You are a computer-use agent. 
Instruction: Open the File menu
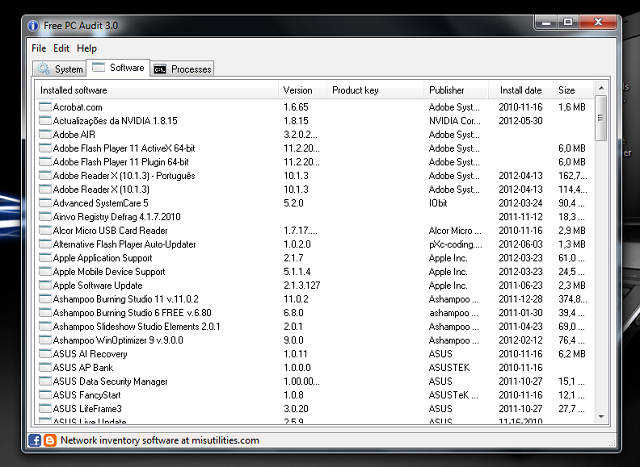(x=39, y=48)
